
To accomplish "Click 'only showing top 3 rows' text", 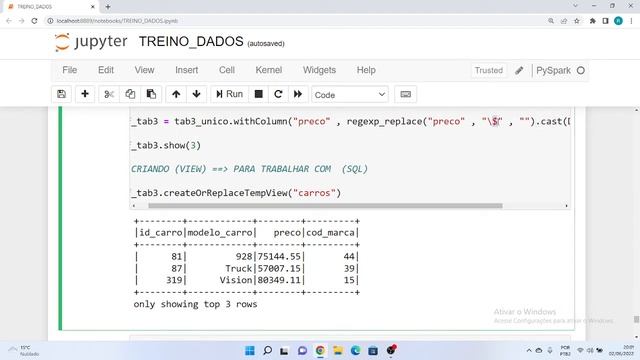I will [x=195, y=304].
